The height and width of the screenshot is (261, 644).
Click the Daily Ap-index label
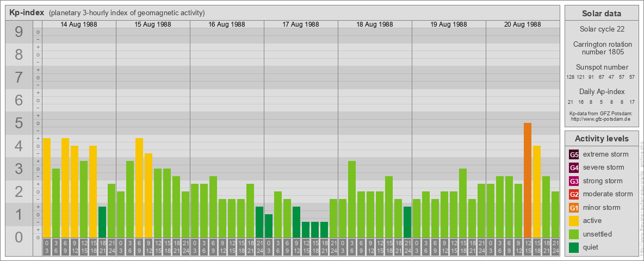[602, 91]
